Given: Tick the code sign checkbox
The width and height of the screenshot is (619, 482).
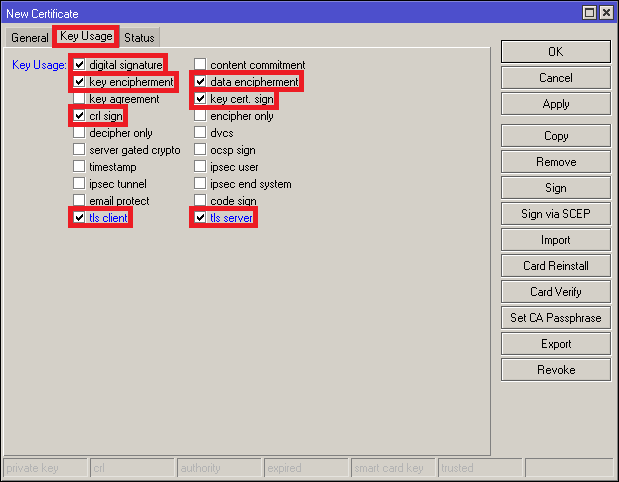Looking at the screenshot, I should point(201,201).
